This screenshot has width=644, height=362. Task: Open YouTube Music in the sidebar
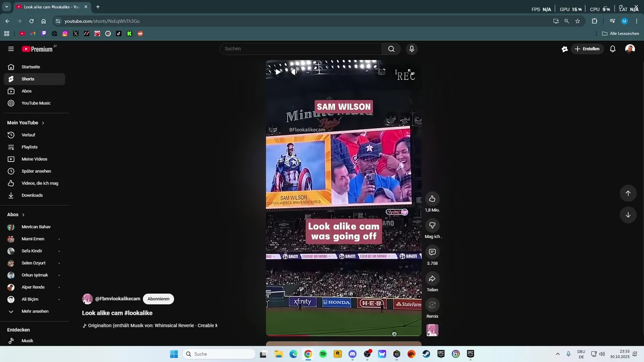34,103
